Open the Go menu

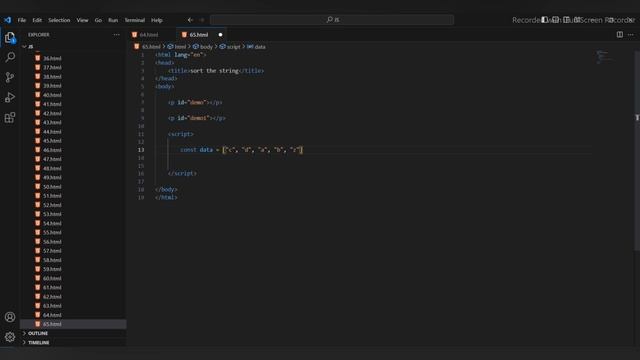click(98, 20)
